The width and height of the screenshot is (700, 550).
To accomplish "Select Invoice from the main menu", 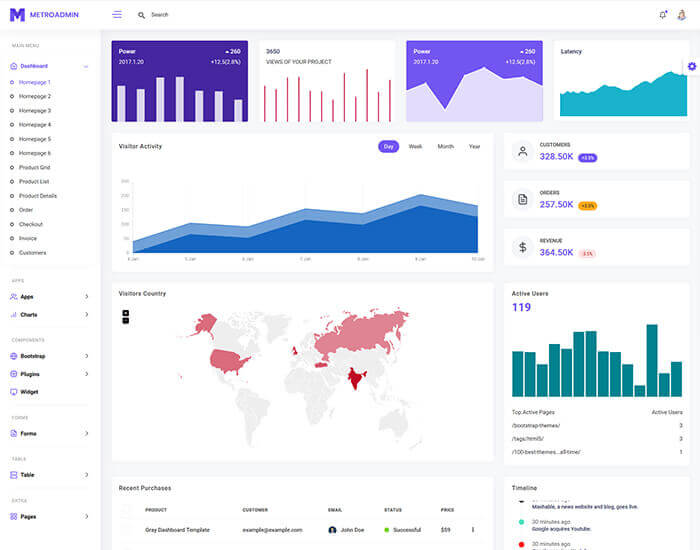I will click(28, 238).
